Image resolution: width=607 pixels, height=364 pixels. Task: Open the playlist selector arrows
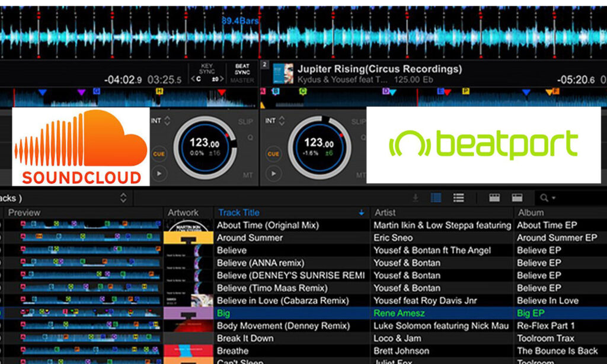click(123, 198)
